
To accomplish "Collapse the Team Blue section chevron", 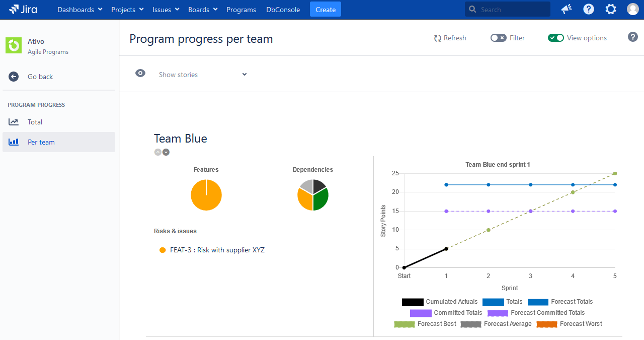I will [157, 152].
